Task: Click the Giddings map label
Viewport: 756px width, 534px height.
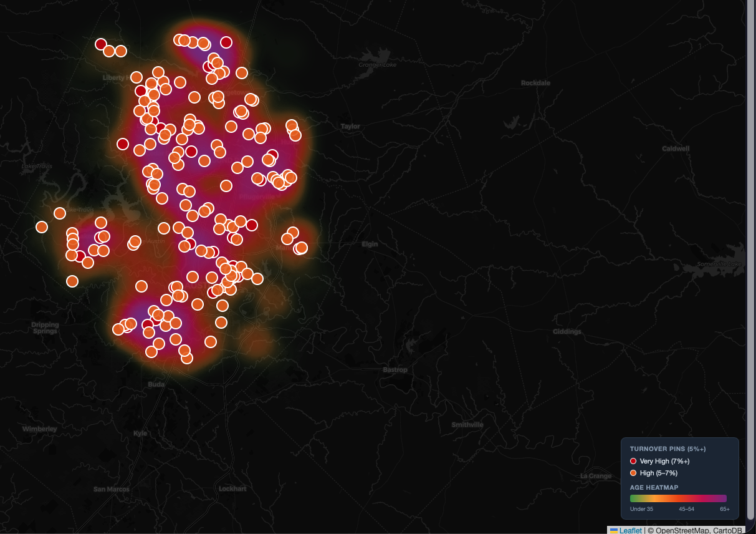Action: [x=567, y=331]
